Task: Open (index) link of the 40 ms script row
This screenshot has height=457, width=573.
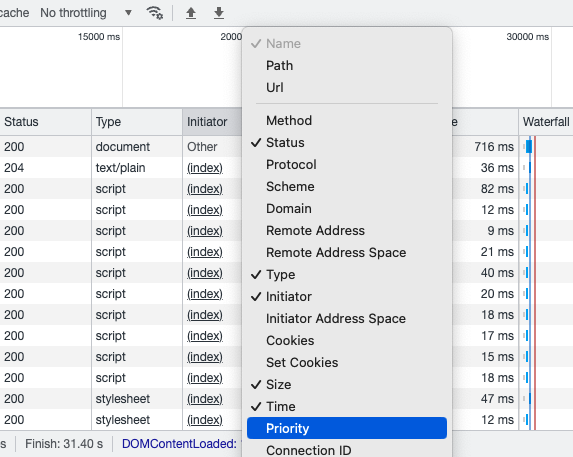Action: [205, 273]
